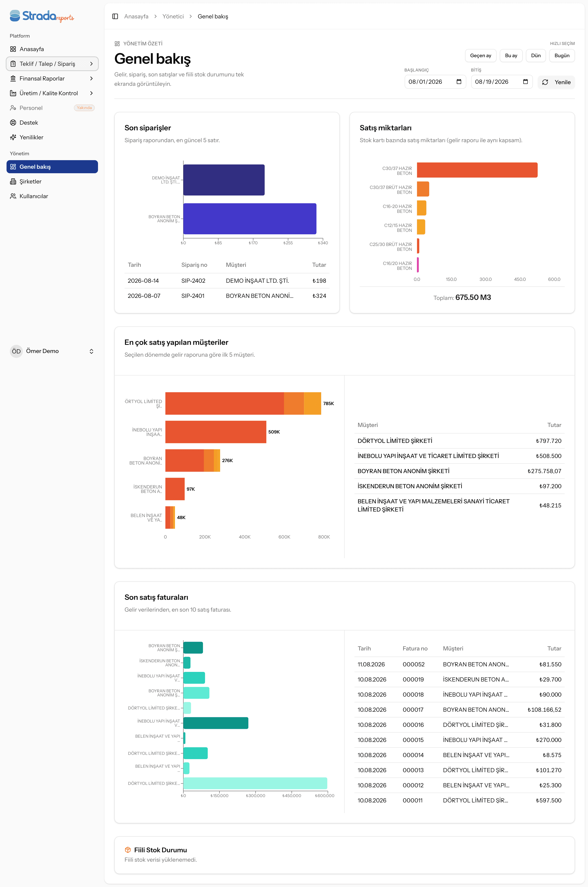Click the C30/37 HAZIR BETON bar
The image size is (588, 887).
point(477,170)
